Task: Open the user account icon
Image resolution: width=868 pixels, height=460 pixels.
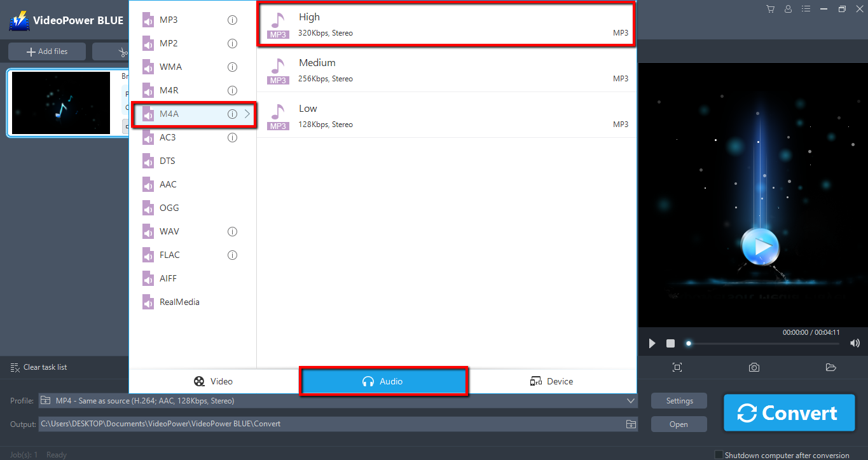Action: [789, 9]
